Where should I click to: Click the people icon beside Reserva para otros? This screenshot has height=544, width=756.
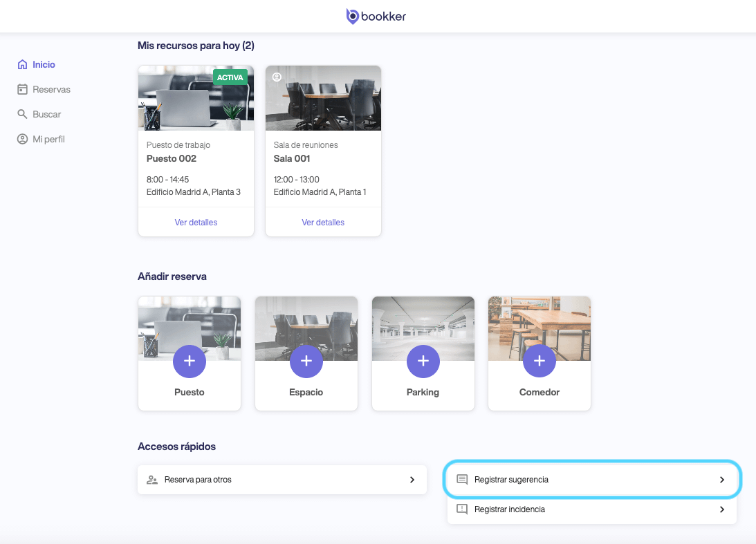pos(153,480)
